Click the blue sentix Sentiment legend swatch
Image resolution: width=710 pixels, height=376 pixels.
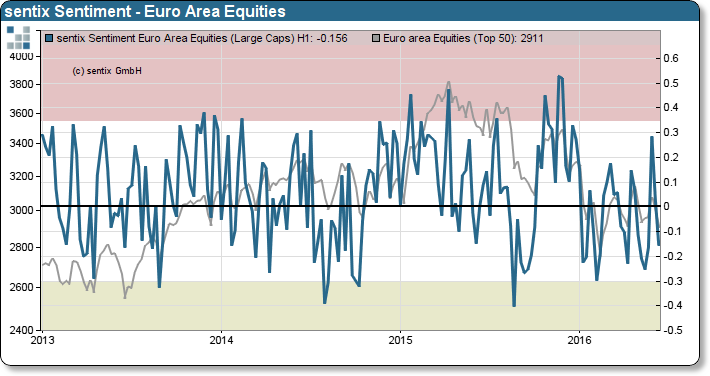pos(49,38)
